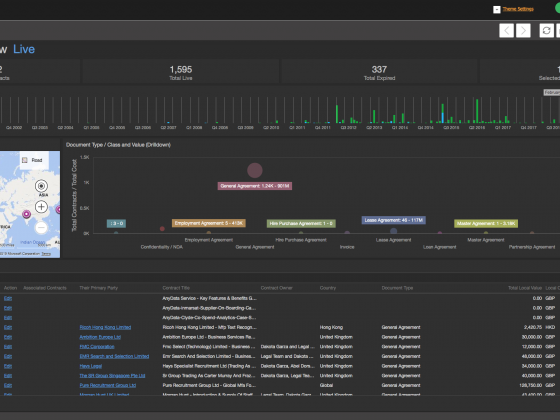Select the tall green bar near Q2 2016

pyautogui.click(x=477, y=111)
